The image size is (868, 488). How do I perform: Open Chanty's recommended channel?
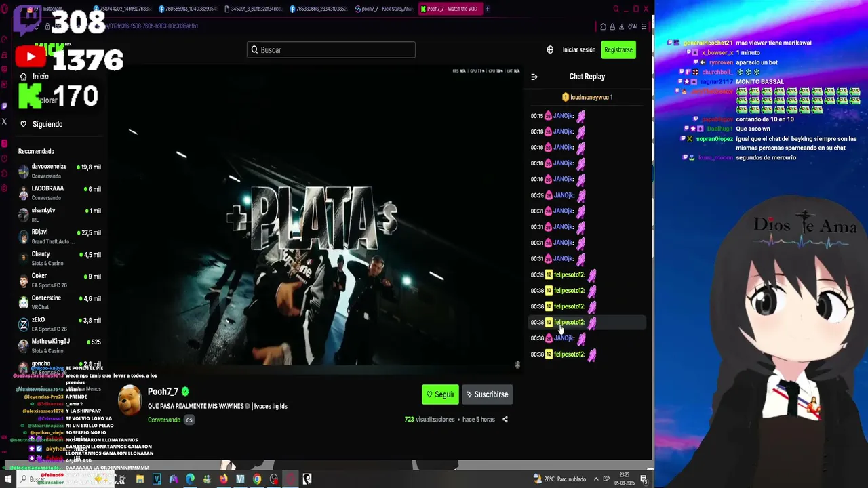click(60, 258)
